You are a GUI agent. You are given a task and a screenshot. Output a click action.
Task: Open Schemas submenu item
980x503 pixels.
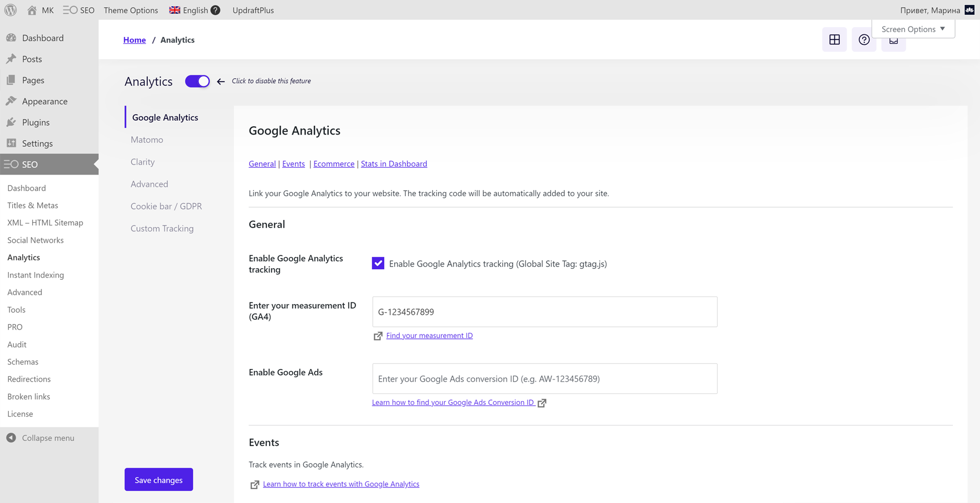[x=23, y=361]
